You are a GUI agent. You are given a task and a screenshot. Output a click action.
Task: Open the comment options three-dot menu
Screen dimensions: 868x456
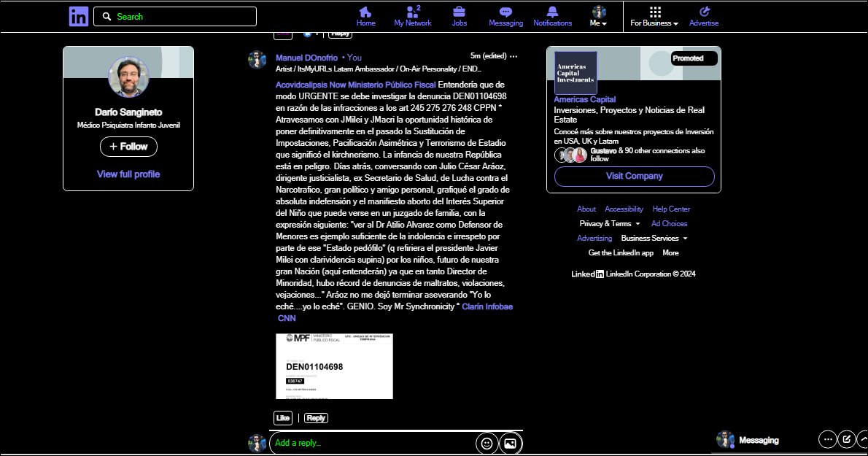point(514,56)
